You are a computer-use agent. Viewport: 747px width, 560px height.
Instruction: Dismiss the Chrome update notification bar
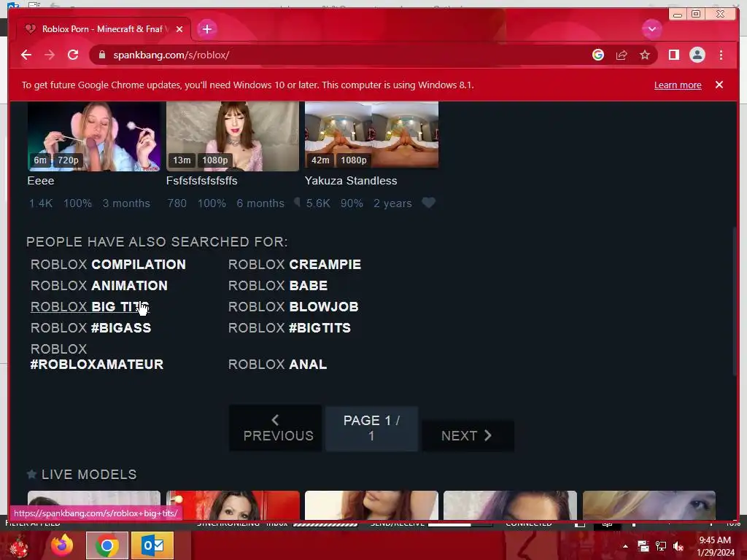pos(719,85)
